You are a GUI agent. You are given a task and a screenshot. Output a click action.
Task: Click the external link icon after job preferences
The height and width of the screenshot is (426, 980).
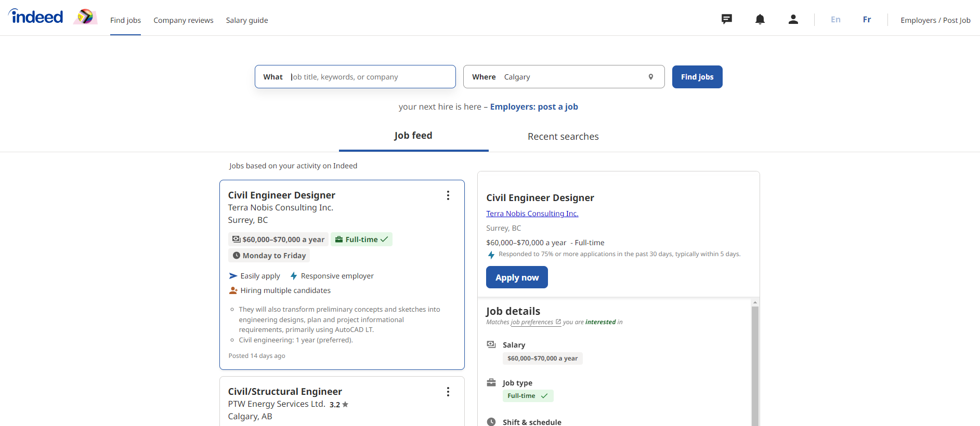pyautogui.click(x=558, y=322)
